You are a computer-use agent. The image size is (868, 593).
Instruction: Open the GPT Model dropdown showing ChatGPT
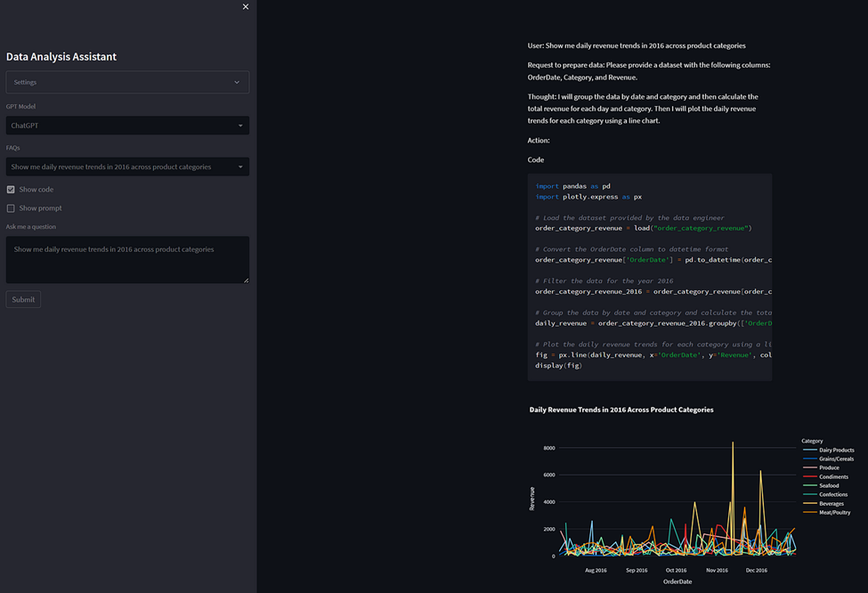(x=127, y=126)
